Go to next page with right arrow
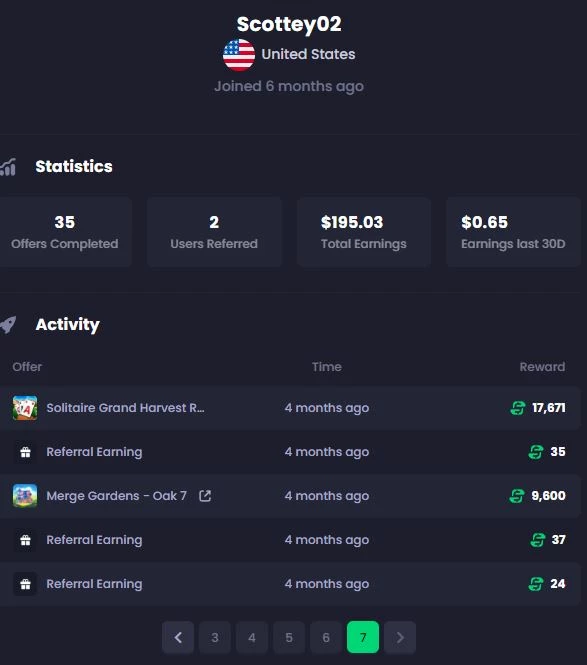This screenshot has width=587, height=665. tap(400, 637)
